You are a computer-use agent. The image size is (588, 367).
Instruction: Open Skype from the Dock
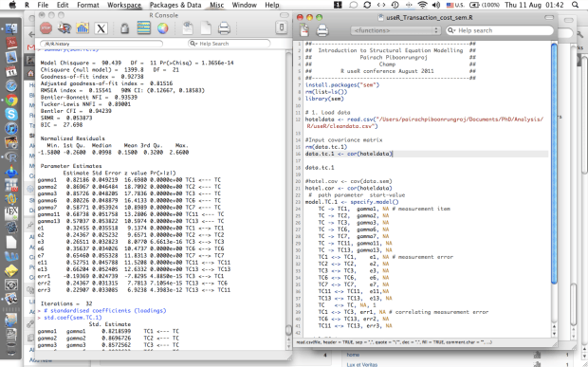[x=11, y=115]
